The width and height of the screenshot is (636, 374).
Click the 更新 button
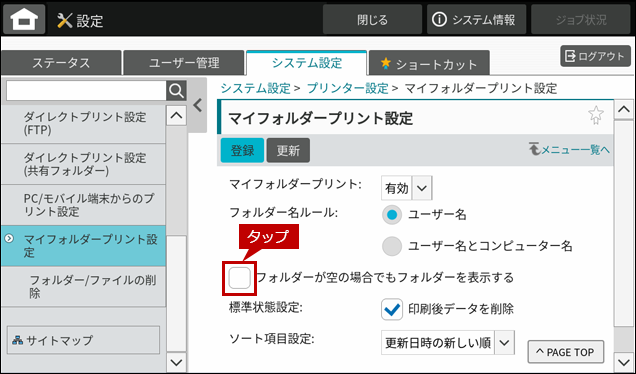coord(288,150)
